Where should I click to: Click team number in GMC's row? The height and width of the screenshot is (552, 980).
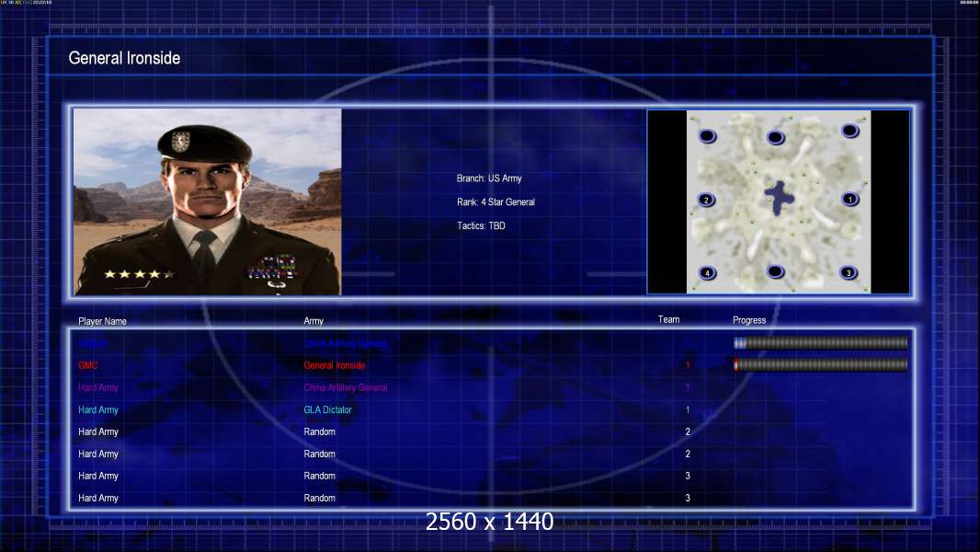[x=688, y=365]
